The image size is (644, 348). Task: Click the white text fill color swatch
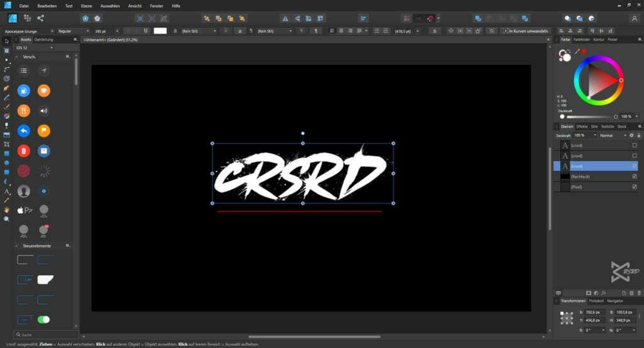pyautogui.click(x=160, y=30)
